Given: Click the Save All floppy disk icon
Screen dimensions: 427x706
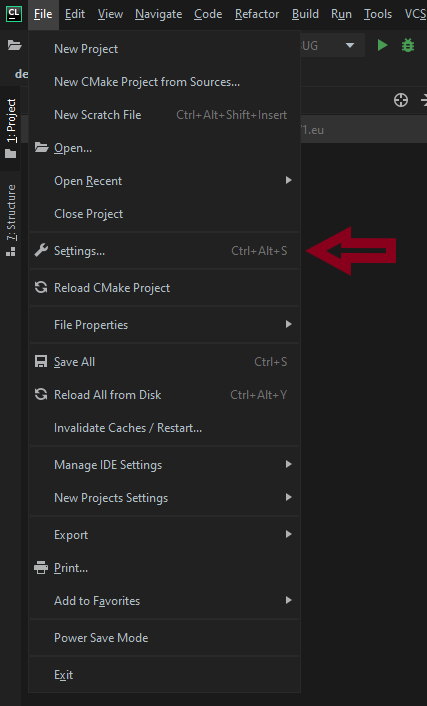Looking at the screenshot, I should (x=41, y=362).
